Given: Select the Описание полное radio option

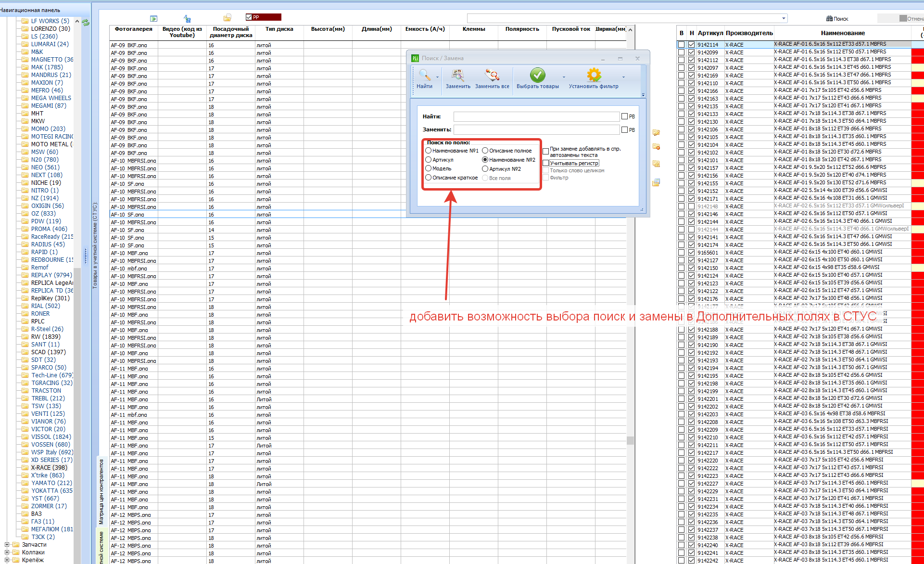Looking at the screenshot, I should 485,151.
